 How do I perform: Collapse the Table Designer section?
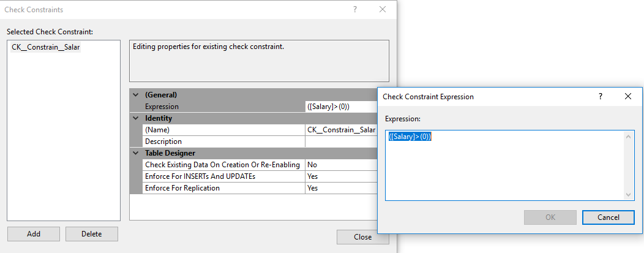click(x=135, y=153)
